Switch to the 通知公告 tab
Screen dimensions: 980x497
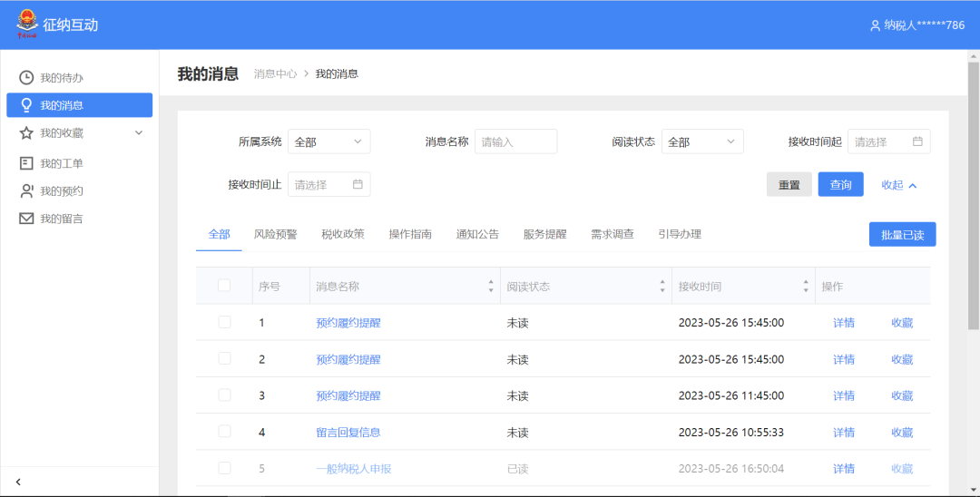click(x=477, y=234)
